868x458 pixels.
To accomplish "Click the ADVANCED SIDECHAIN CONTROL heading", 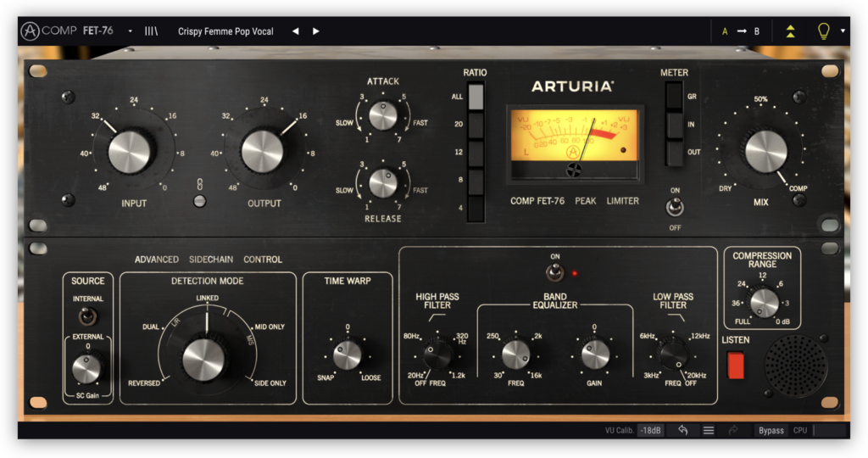I will pos(209,260).
